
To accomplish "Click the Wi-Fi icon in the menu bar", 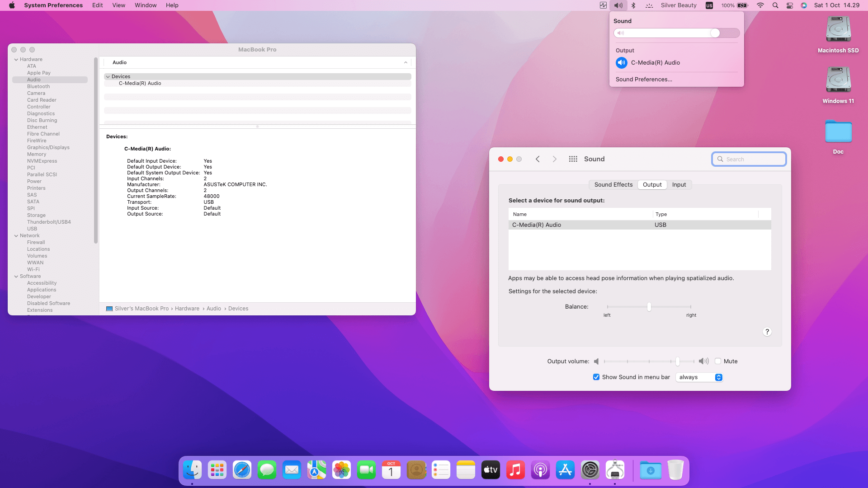I will click(760, 5).
